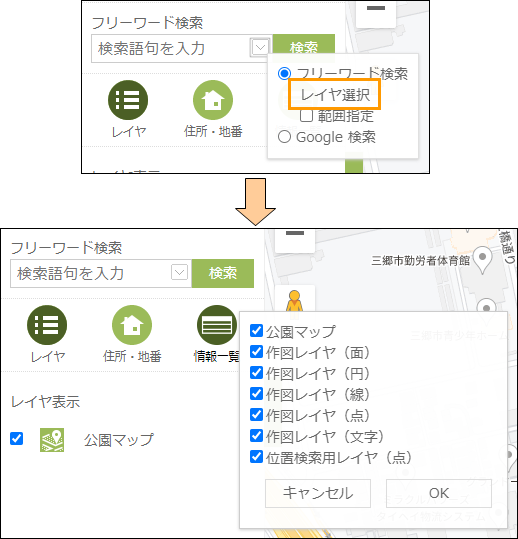Open the レイヤ icon in the upper panel
The width and height of the screenshot is (518, 539).
(x=128, y=100)
